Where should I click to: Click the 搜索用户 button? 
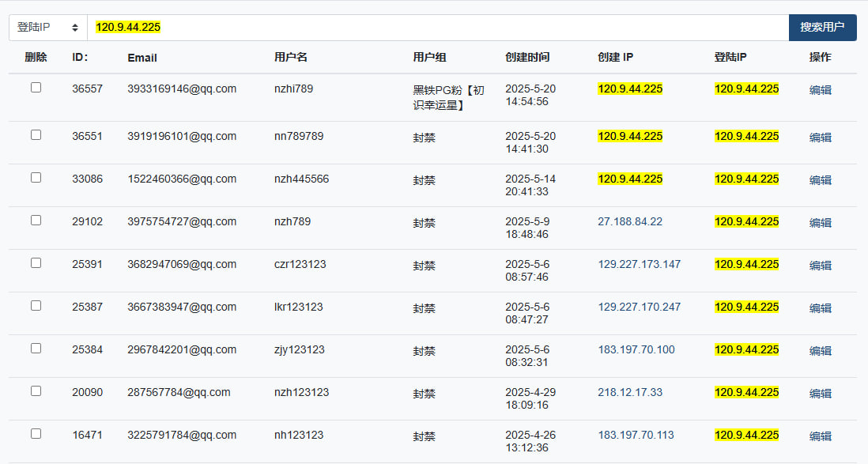tap(822, 28)
